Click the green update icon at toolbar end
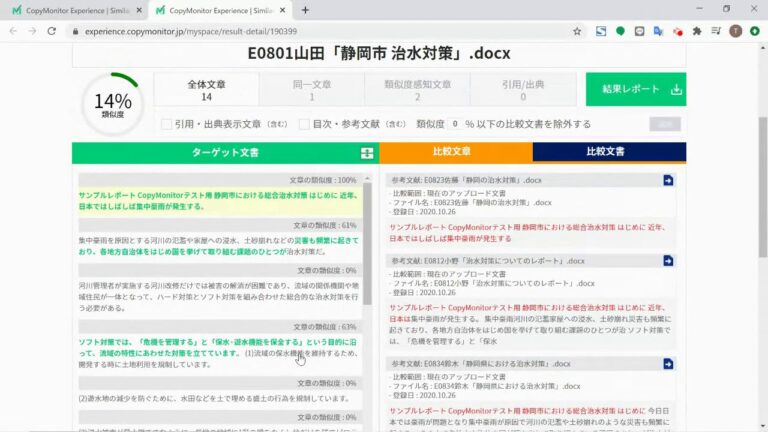The image size is (768, 432). point(755,31)
